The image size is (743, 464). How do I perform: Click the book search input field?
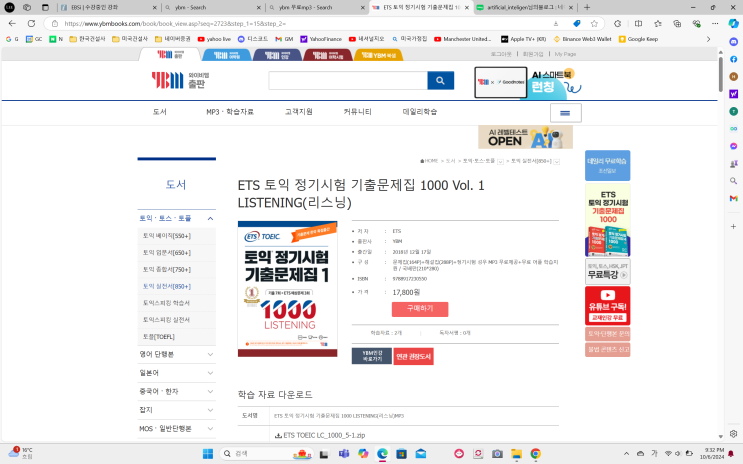[348, 81]
